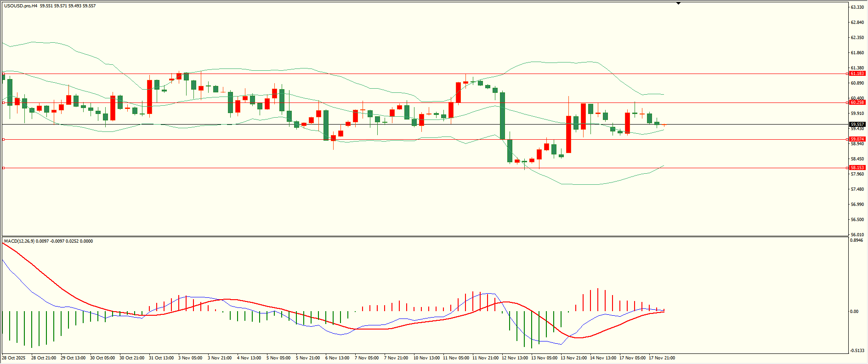
Task: Select left handle of the 60.258 line
Action: (x=4, y=103)
